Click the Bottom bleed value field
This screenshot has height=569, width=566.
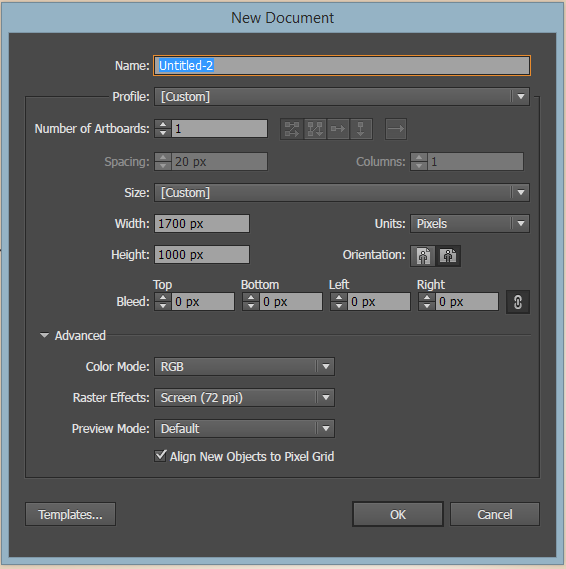coord(291,302)
